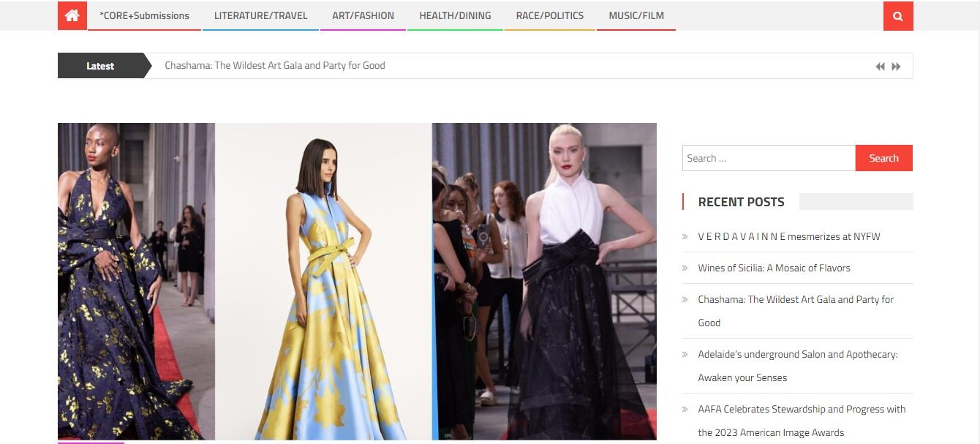Click chevron bullet beside Adelaide's Salon post
The width and height of the screenshot is (980, 444).
pyautogui.click(x=685, y=355)
